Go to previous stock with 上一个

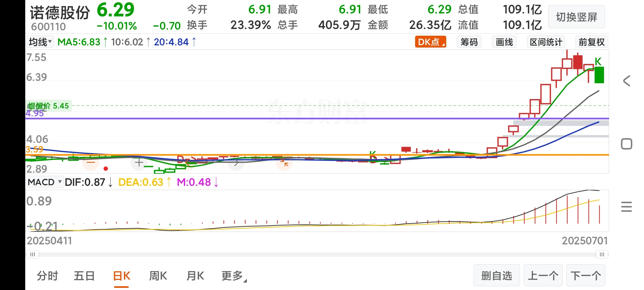click(x=543, y=275)
